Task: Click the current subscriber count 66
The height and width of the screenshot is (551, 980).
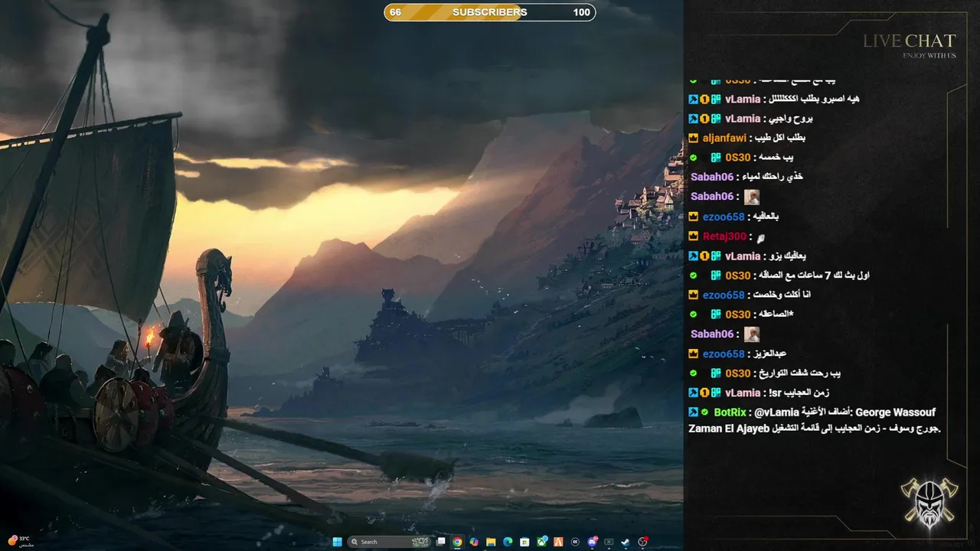Action: coord(395,12)
